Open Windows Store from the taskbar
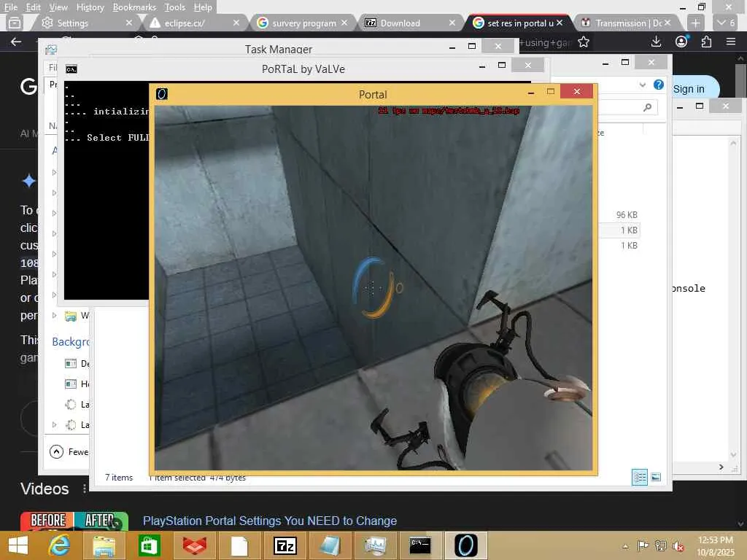Screen dimensions: 747x560 [x=149, y=545]
